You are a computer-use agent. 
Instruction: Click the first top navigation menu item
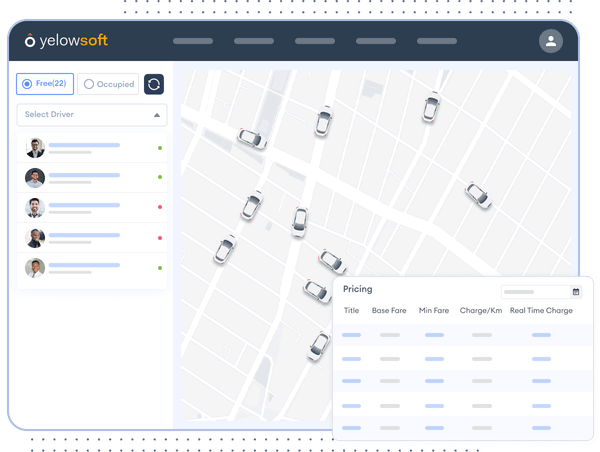point(193,41)
